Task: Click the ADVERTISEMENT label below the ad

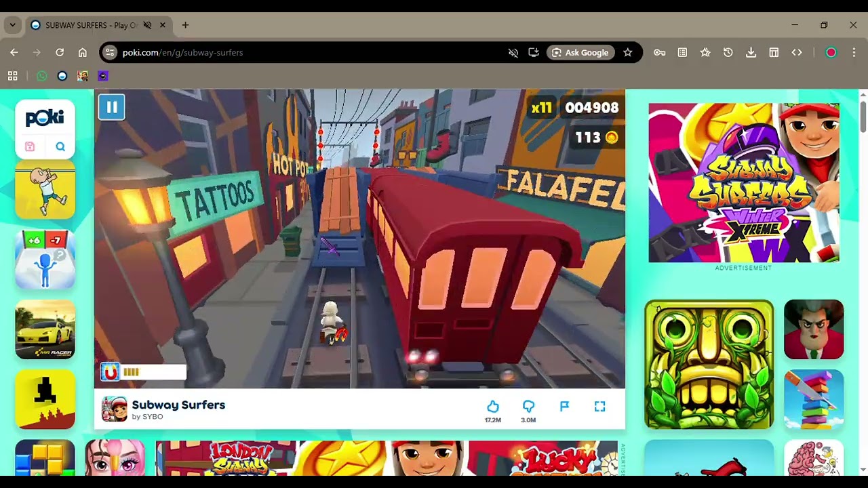Action: (x=743, y=268)
